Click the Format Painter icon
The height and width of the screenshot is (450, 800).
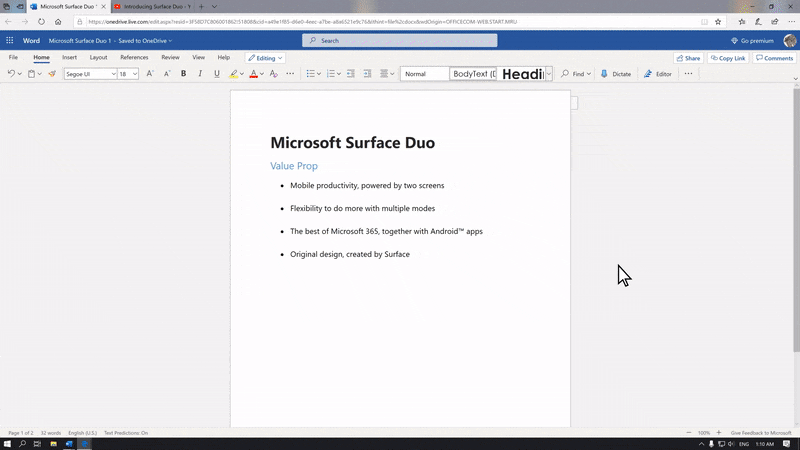52,74
